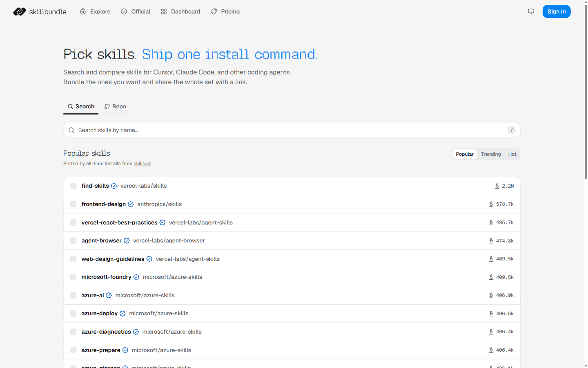
Task: Click the download icon beside 2.2M
Action: (497, 186)
